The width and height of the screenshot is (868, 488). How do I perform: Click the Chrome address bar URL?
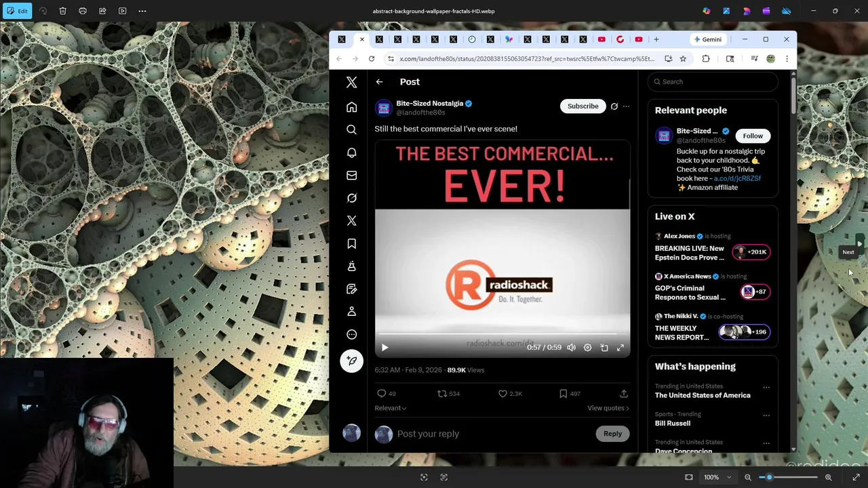(x=527, y=59)
